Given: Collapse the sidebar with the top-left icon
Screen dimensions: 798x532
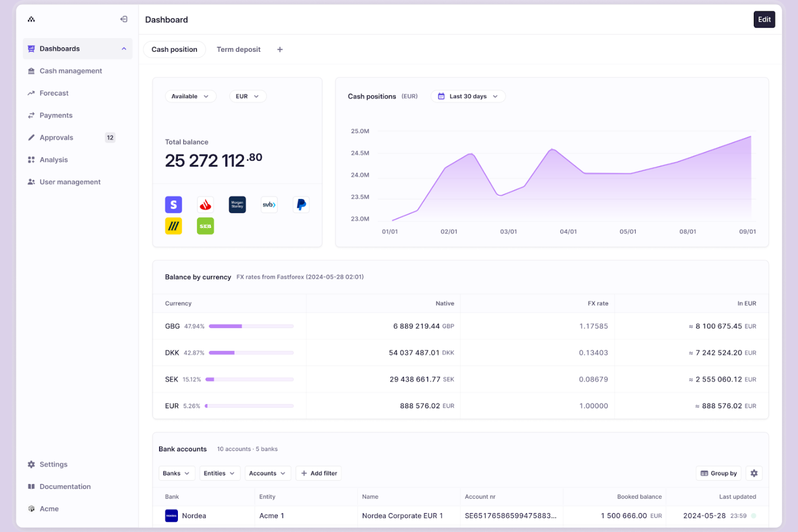Looking at the screenshot, I should tap(123, 19).
